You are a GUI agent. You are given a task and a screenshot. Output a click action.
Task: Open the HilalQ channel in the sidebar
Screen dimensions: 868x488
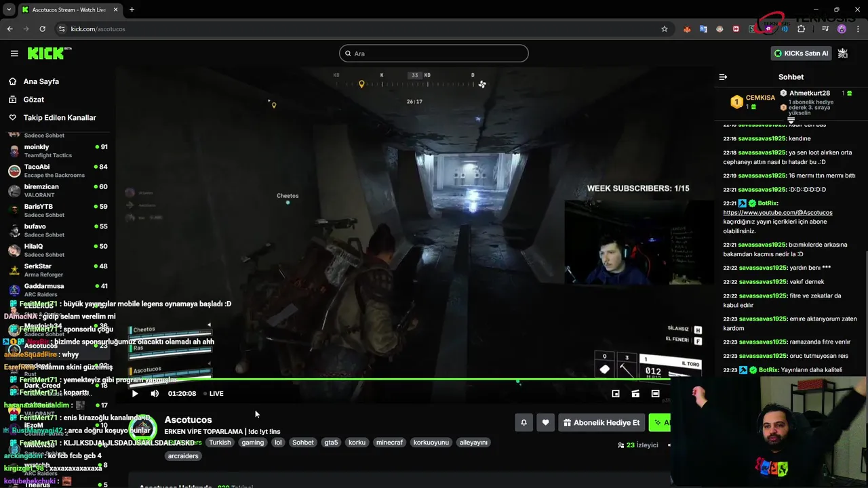pos(58,250)
